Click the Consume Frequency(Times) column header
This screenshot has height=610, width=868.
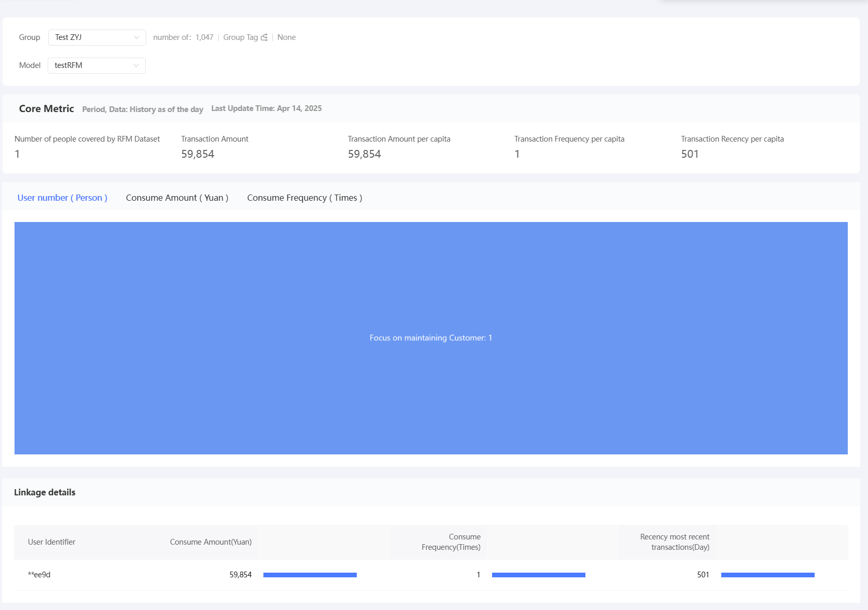click(451, 542)
